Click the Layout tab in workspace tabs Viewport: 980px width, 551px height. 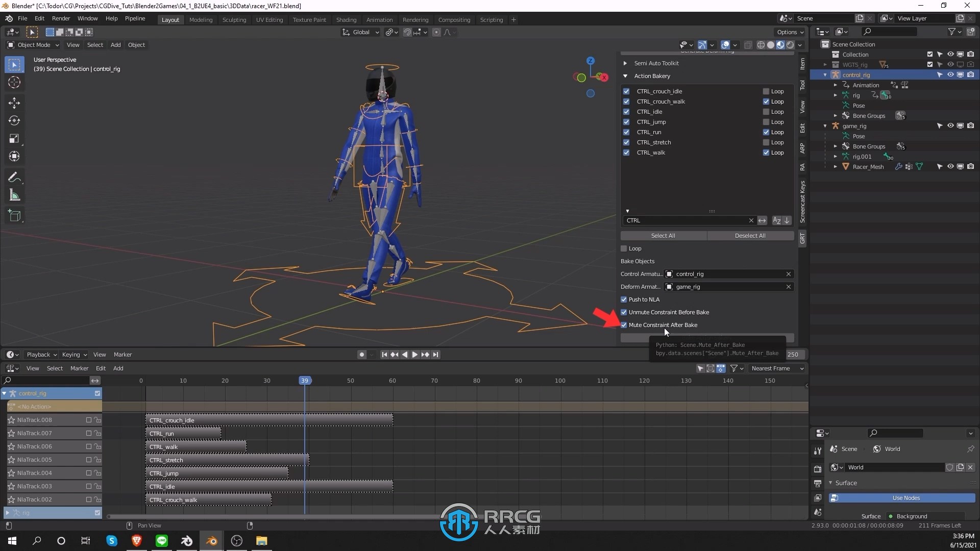[169, 19]
